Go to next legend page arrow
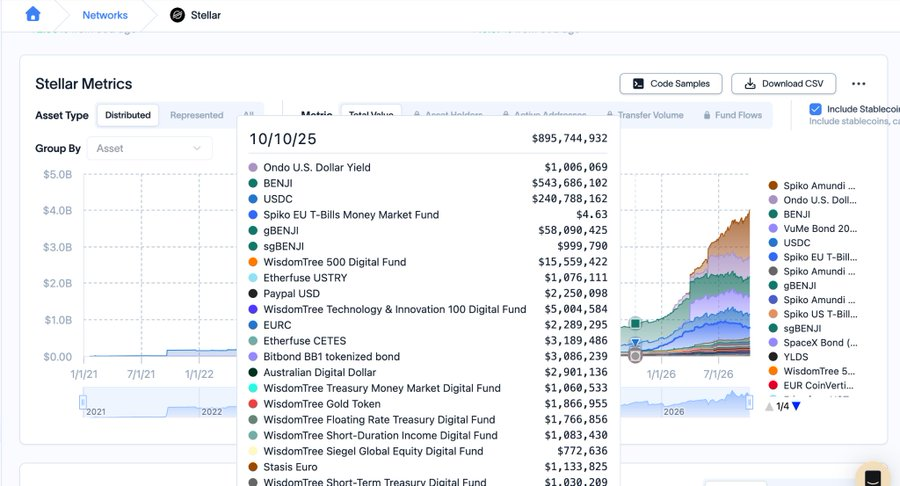Image resolution: width=900 pixels, height=486 pixels. click(x=796, y=406)
